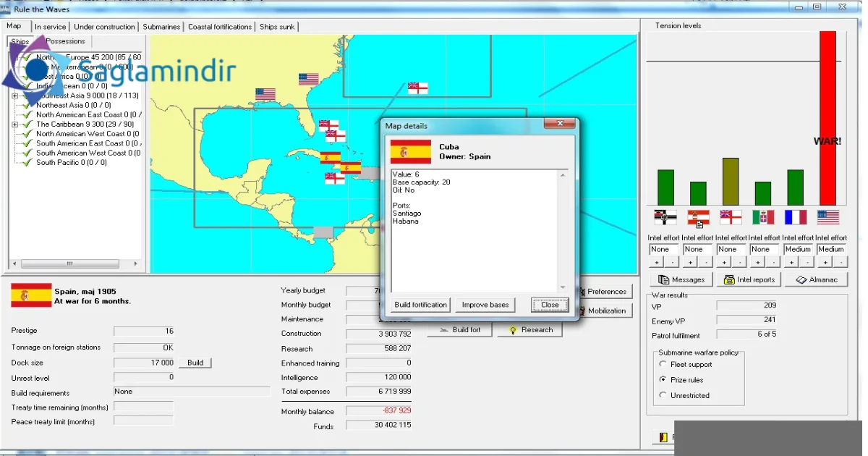Switch to the In service tab
This screenshot has width=868, height=456.
(50, 27)
